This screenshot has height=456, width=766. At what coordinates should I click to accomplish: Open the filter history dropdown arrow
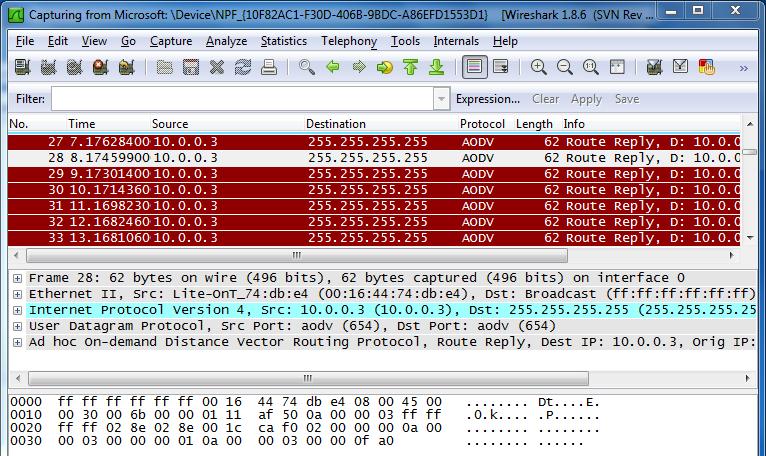[x=441, y=99]
